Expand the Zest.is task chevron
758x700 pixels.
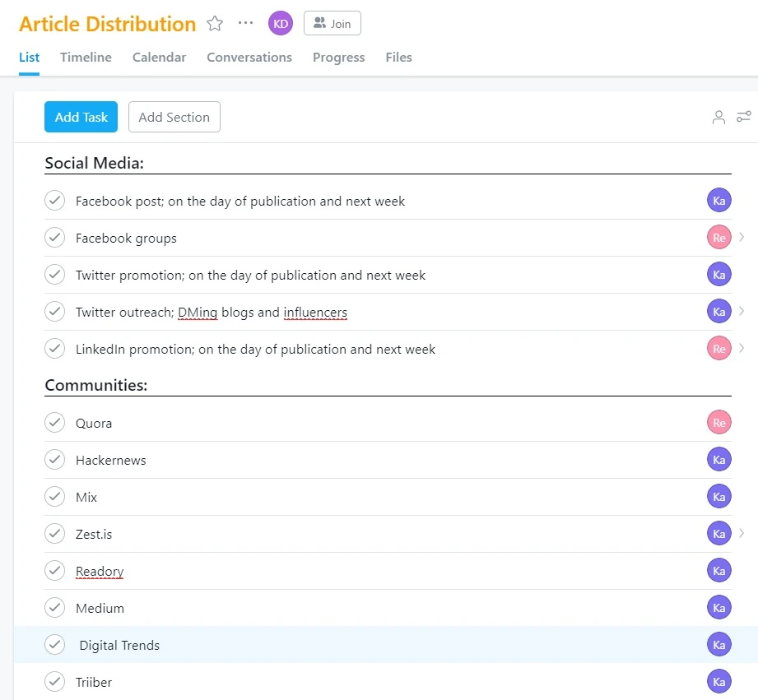coord(742,534)
